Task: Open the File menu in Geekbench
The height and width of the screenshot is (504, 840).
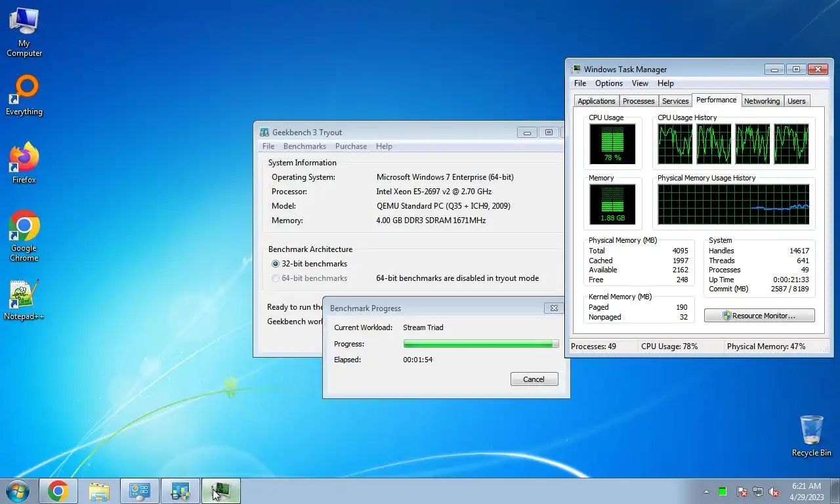Action: [x=268, y=146]
